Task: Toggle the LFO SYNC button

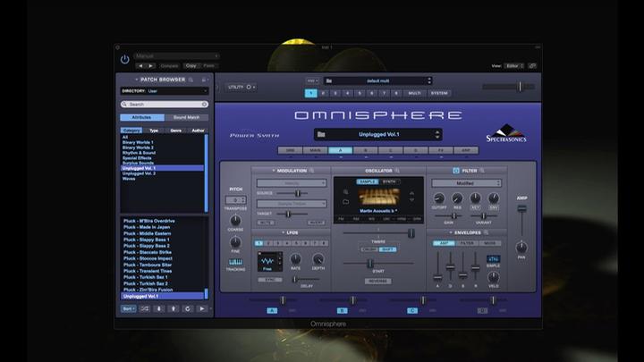Action: 270,280
